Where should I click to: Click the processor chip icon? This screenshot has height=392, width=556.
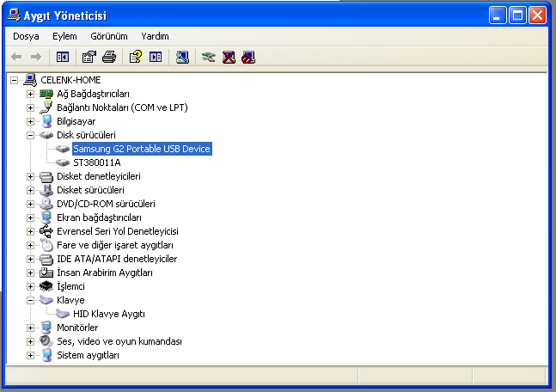[46, 286]
